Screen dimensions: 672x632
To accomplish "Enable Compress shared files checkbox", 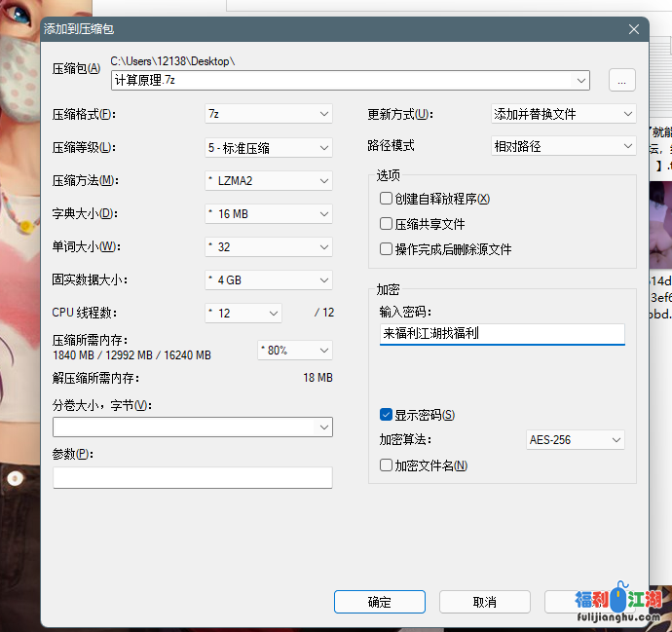I will (387, 224).
